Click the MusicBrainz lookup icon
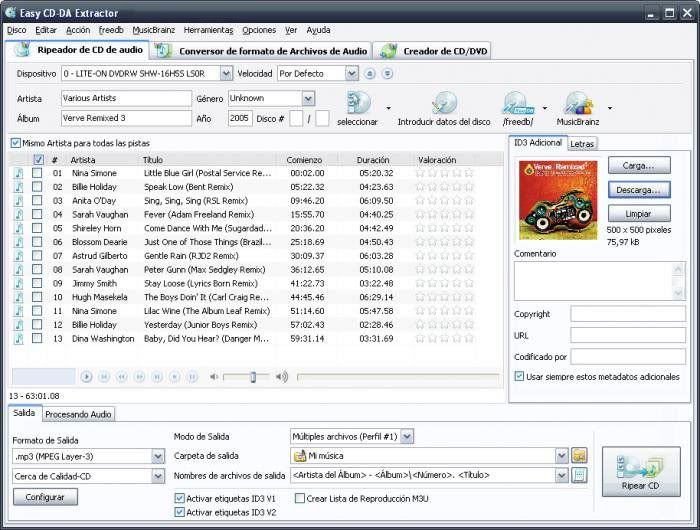Image resolution: width=700 pixels, height=530 pixels. [x=578, y=103]
